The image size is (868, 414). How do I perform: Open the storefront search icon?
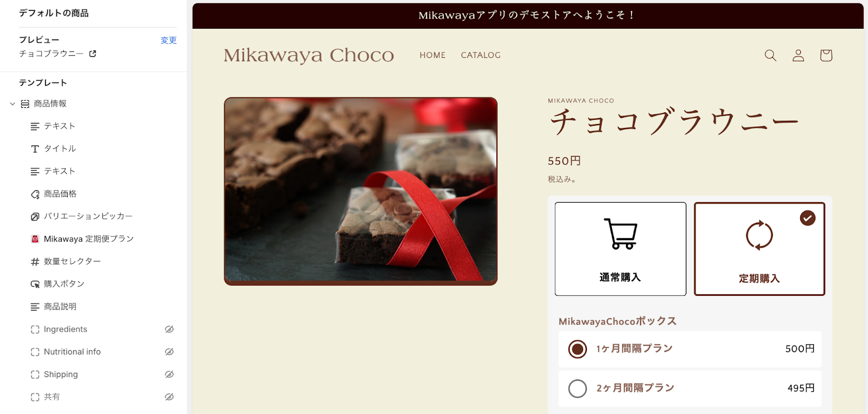coord(770,55)
